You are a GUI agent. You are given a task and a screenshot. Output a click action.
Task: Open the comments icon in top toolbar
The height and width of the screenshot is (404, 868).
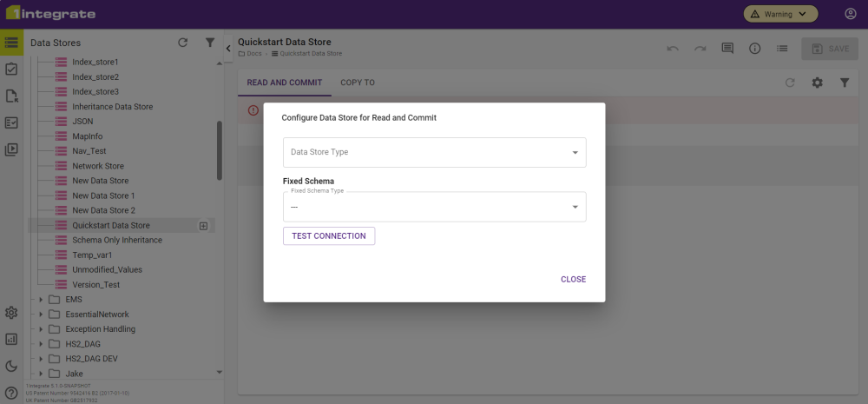point(727,49)
